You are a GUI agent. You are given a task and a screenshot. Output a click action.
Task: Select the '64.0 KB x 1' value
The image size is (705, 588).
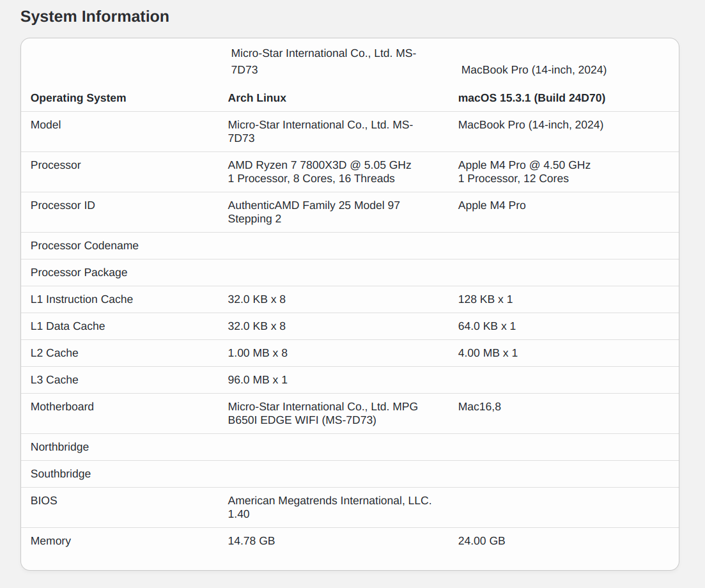487,326
